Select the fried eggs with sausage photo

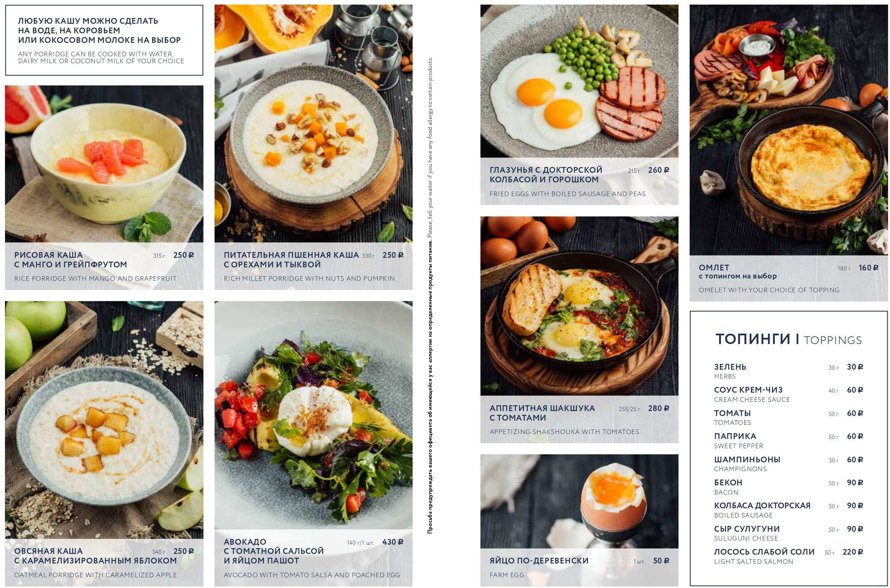point(579,81)
